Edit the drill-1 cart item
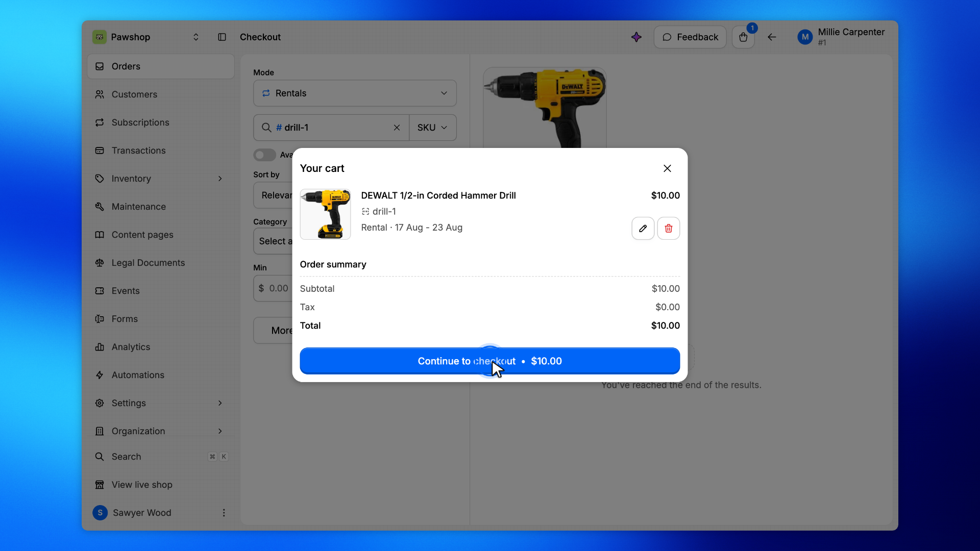The height and width of the screenshot is (551, 980). pyautogui.click(x=643, y=228)
